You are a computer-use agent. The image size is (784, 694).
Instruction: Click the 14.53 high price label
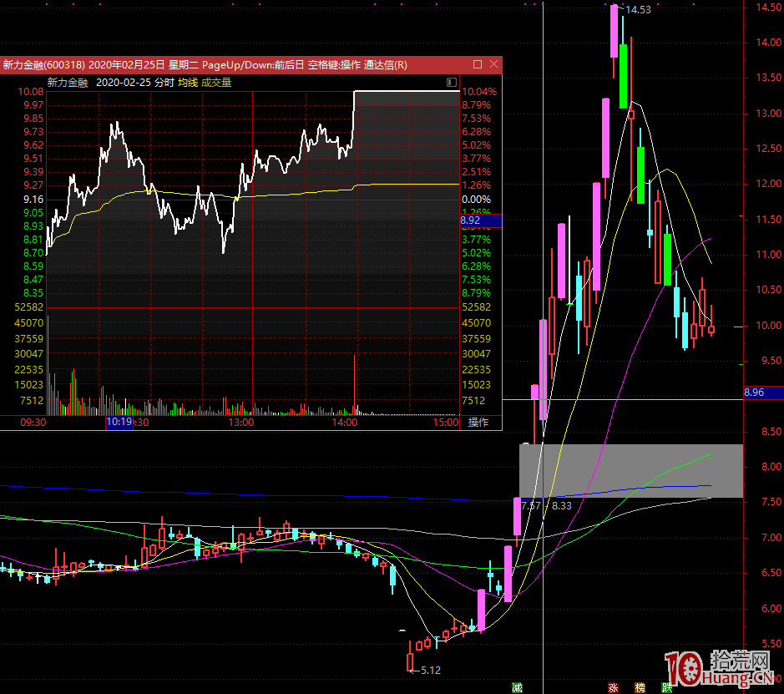(639, 10)
